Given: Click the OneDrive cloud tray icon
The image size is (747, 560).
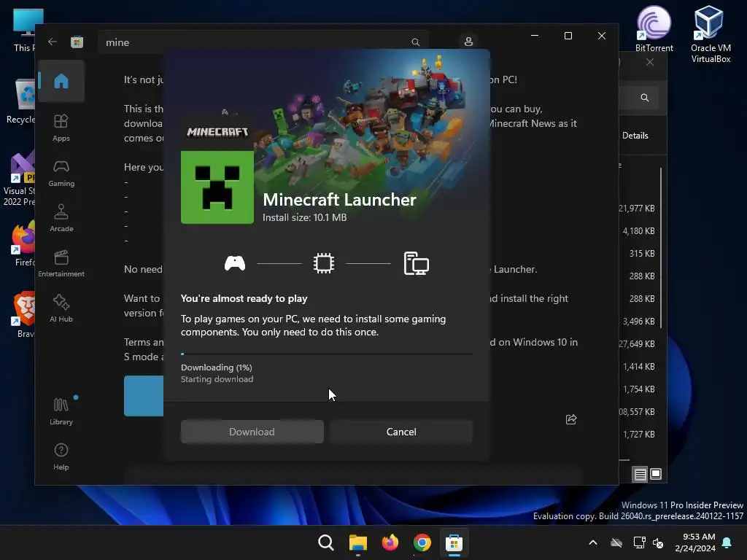Looking at the screenshot, I should click(616, 542).
